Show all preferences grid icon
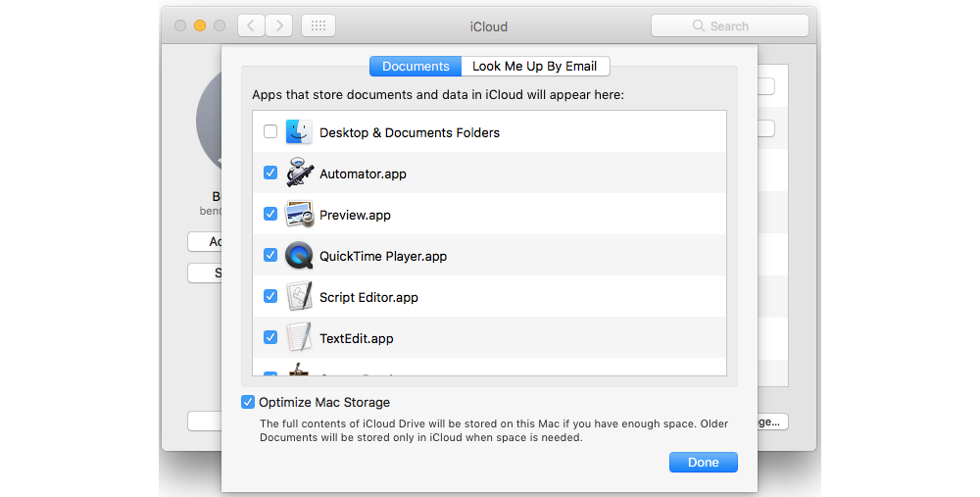The height and width of the screenshot is (497, 980). [x=318, y=26]
